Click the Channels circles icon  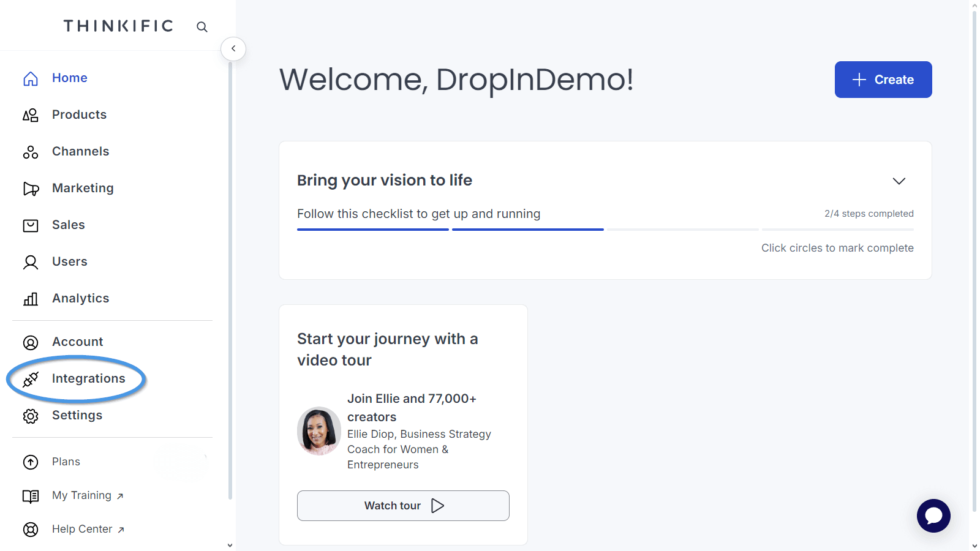tap(31, 152)
